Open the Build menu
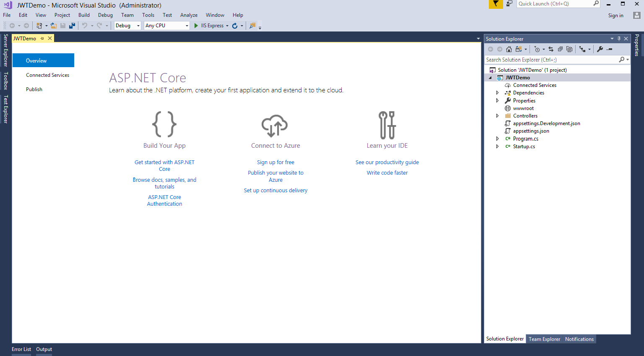The height and width of the screenshot is (356, 644). pos(84,15)
